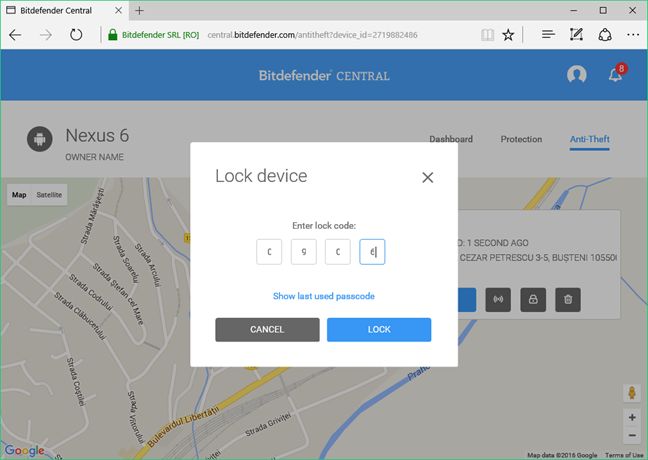Click the Nexus 6 device name
Viewport: 648px width, 460px height.
point(97,136)
